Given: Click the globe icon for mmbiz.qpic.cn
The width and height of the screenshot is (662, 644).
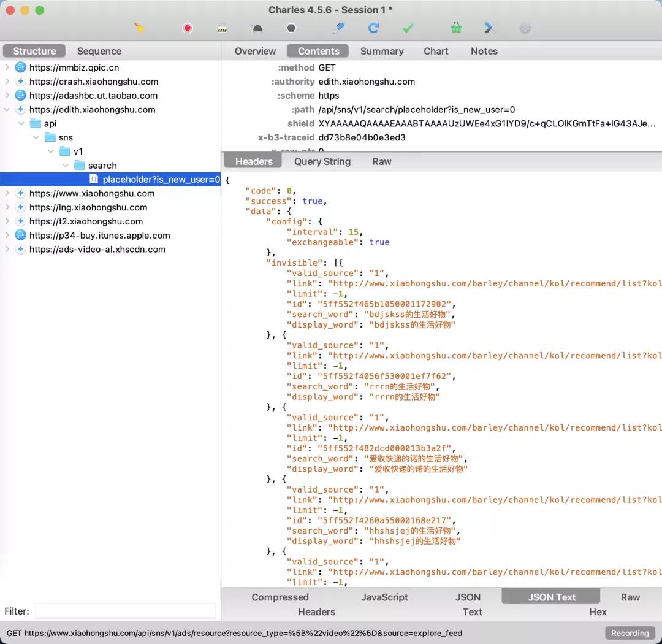Looking at the screenshot, I should pos(20,67).
